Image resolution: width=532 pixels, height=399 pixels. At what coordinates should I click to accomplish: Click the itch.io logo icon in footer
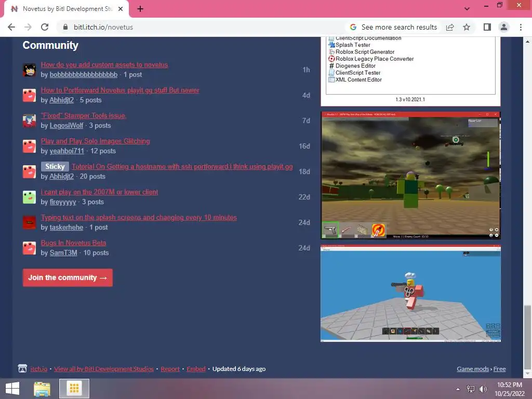point(22,368)
